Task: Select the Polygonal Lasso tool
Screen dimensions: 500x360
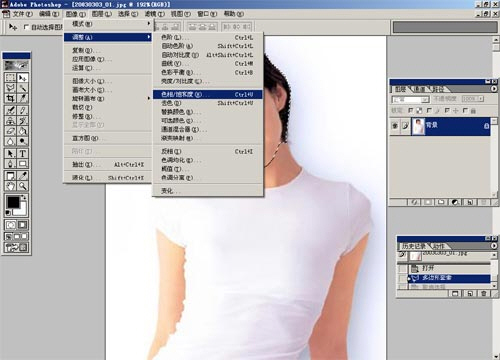Action: click(10, 88)
